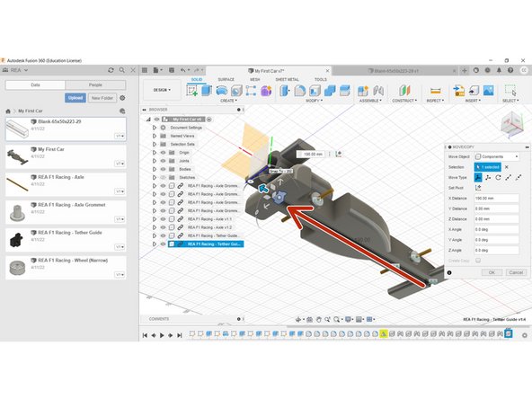Search in the data panel
Screen dimensions: 532x399
pyautogui.click(x=122, y=70)
